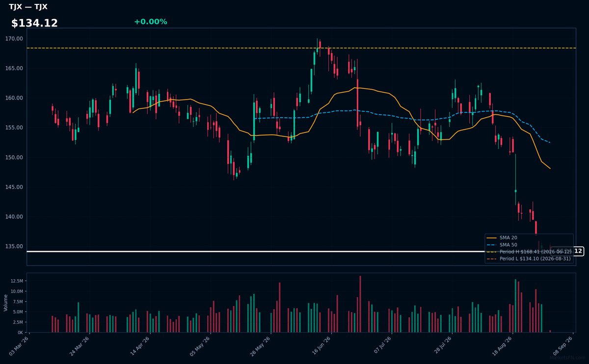Click the TJX — TJX chart title

click(x=28, y=7)
